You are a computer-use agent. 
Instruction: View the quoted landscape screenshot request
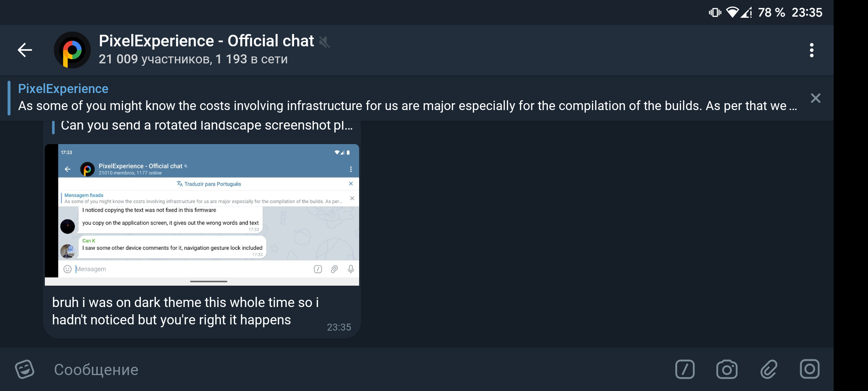(x=203, y=125)
